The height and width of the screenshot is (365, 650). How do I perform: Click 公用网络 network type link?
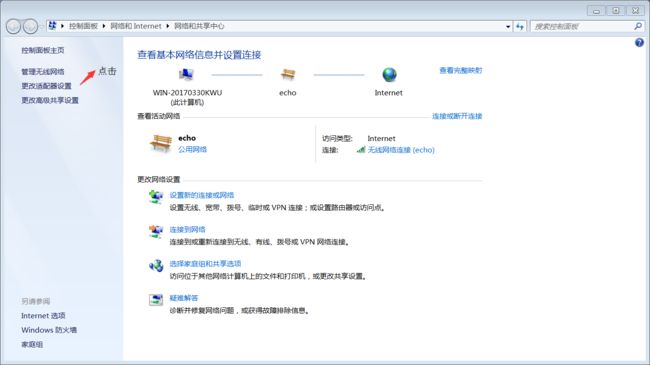coord(192,149)
